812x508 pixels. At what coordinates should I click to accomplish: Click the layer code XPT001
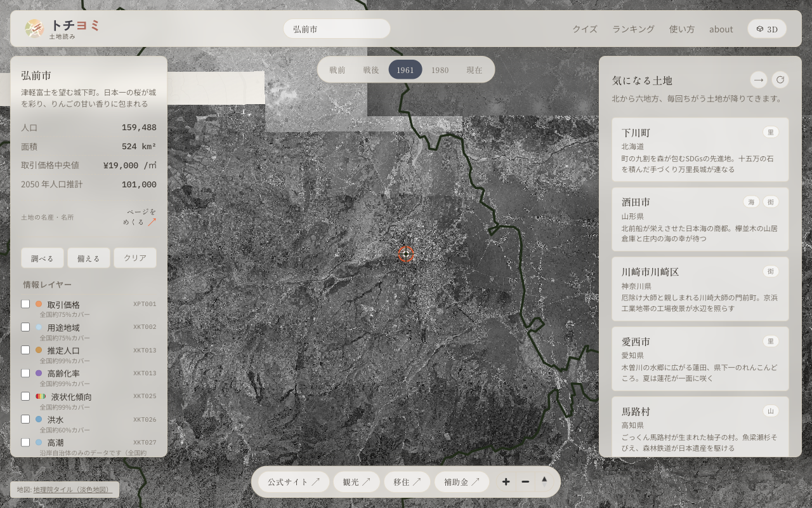point(145,304)
